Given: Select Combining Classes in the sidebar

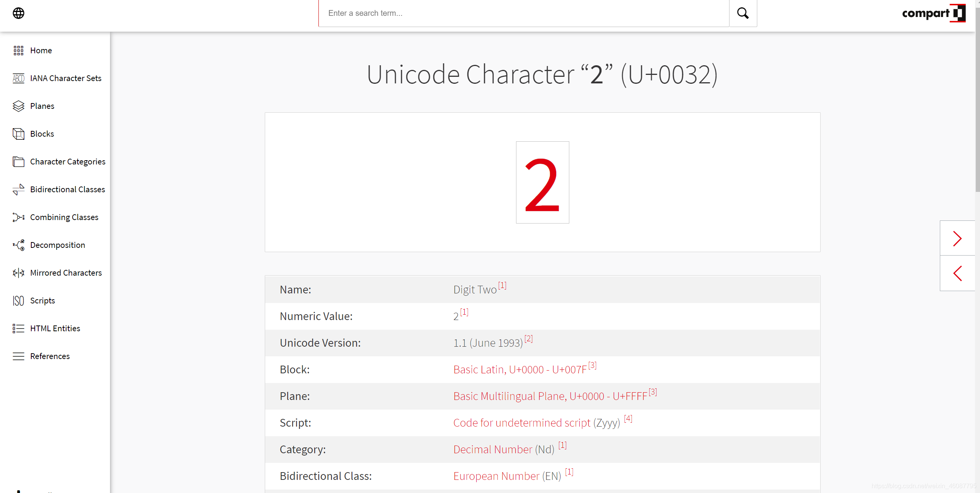Looking at the screenshot, I should pos(64,217).
